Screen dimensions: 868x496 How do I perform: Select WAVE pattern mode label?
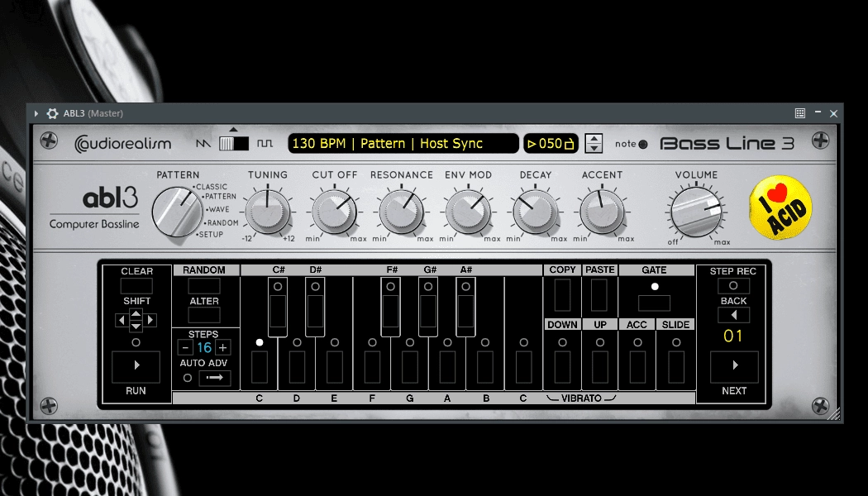218,209
